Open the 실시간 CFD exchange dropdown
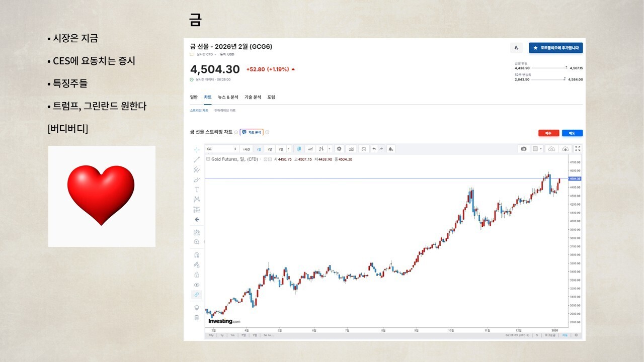Viewport: 644px width, 362px height. (215, 54)
